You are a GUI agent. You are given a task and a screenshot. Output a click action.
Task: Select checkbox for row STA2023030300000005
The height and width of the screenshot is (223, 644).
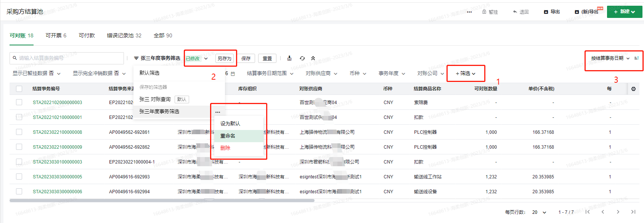pos(19,176)
